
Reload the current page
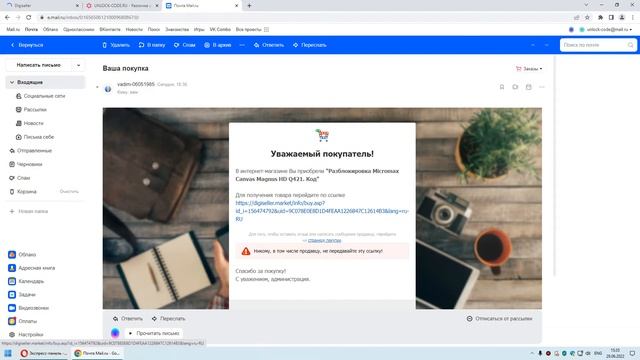(29, 18)
